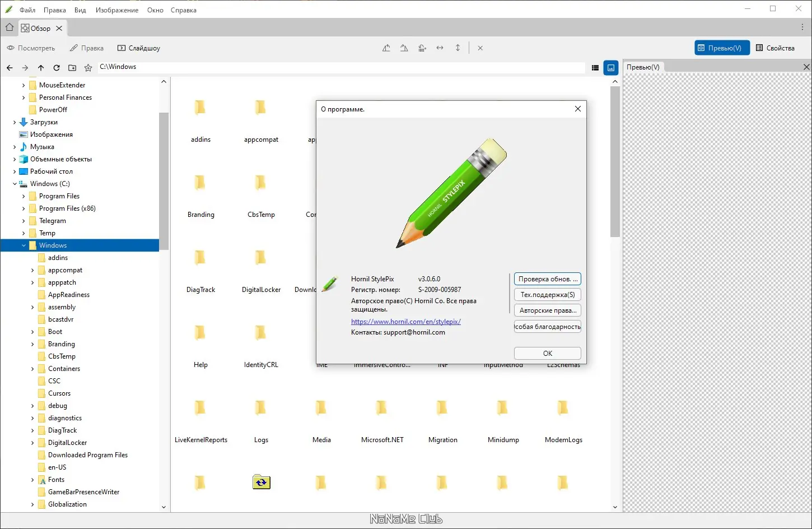The height and width of the screenshot is (529, 812).
Task: Click the Тех.поддержка(S) button
Action: click(548, 295)
